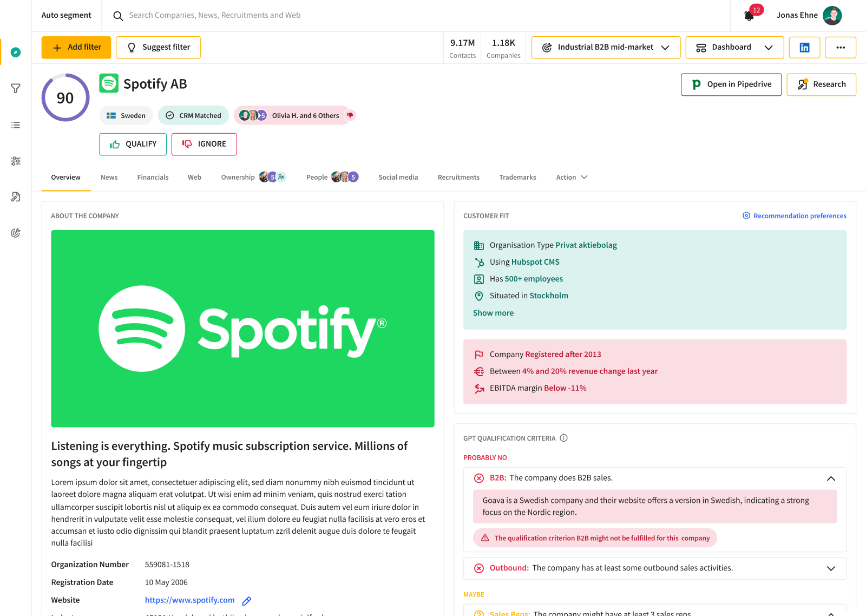
Task: Open the Industrial B2B mid-market dropdown
Action: coord(606,48)
